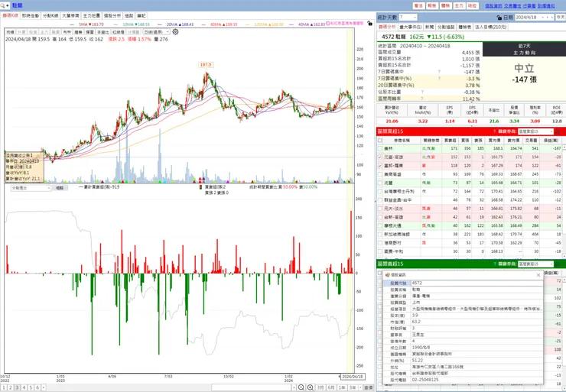Switch to the 個股分析 tab
The height and width of the screenshot is (392, 566).
tap(112, 16)
